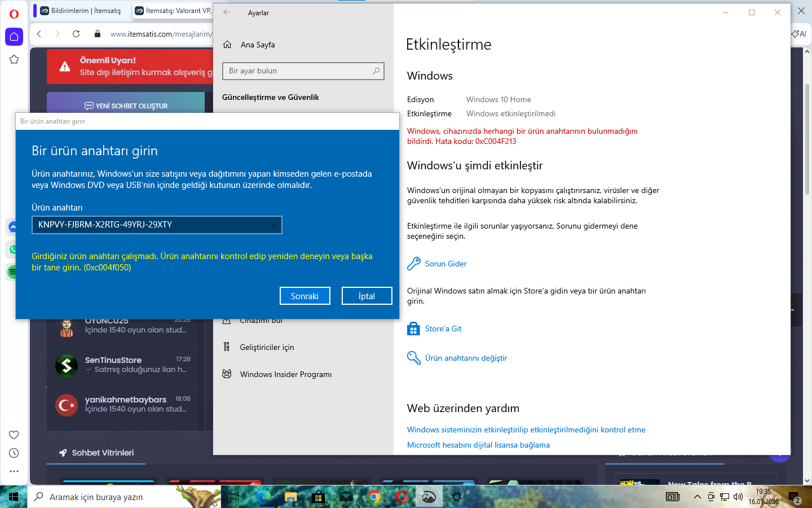Open Messenger in the Opera sidebar
This screenshot has height=508, width=812.
pos(13,227)
